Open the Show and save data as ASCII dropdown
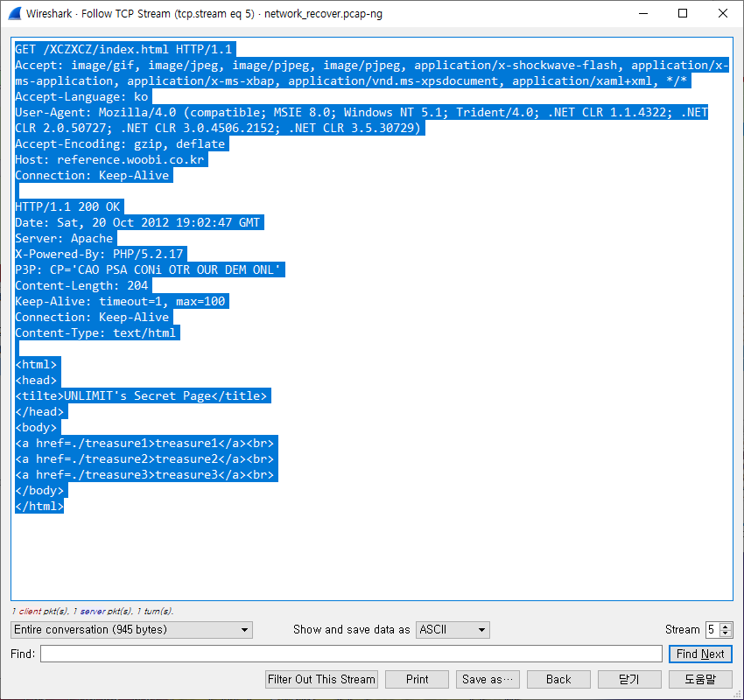Screen dimensions: 744x700 453,630
